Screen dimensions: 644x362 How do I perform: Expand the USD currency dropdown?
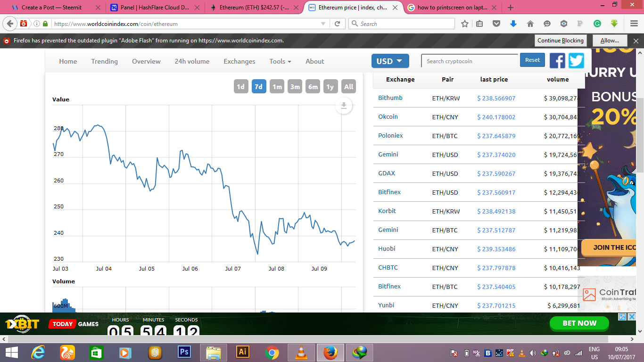pyautogui.click(x=390, y=61)
